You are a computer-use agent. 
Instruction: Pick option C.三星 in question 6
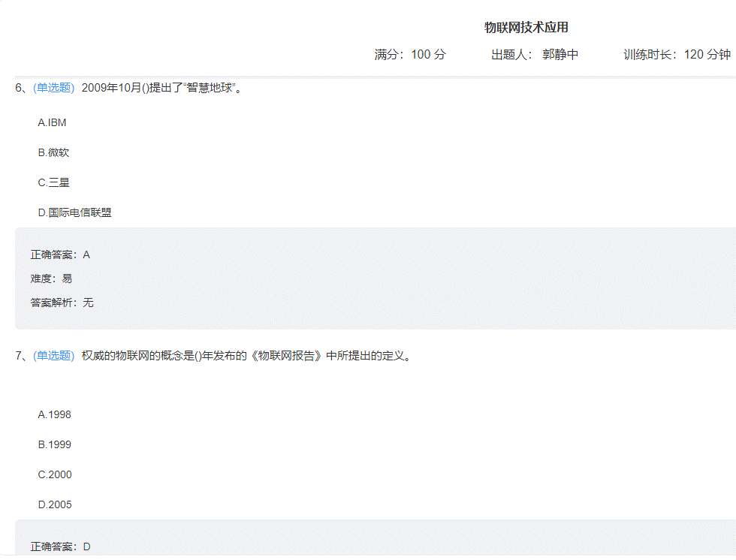pyautogui.click(x=53, y=182)
